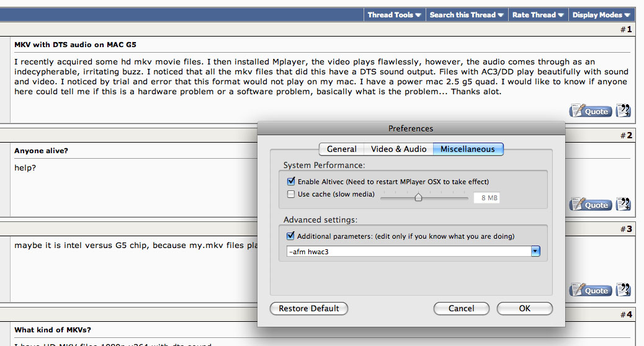The width and height of the screenshot is (644, 346).
Task: Click post title 'What kind of MKVs?'
Action: 53,330
